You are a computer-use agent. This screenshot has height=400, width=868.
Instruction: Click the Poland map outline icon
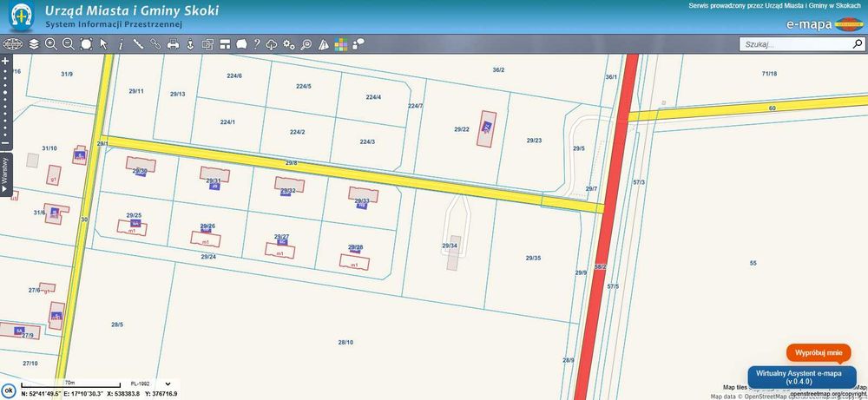(x=241, y=44)
